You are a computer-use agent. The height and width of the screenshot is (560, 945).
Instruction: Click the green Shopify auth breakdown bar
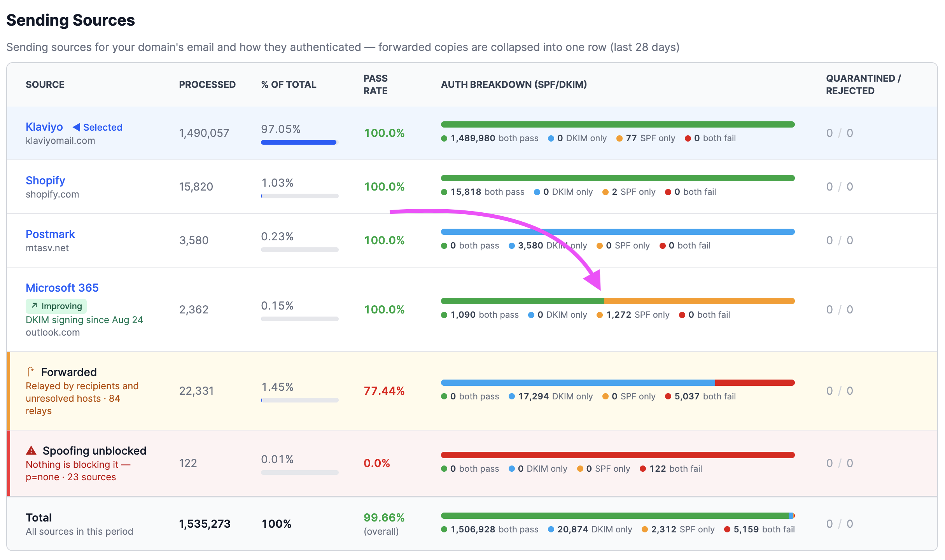pos(618,178)
